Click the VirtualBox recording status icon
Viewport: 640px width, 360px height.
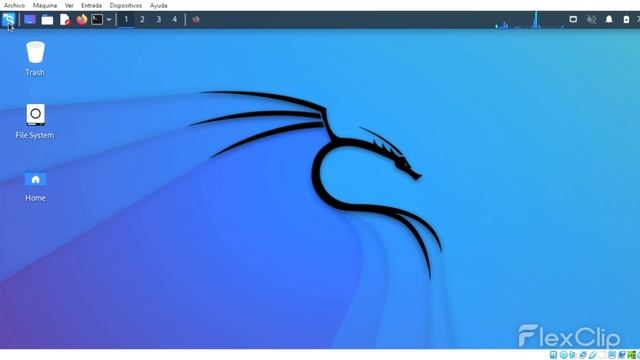tap(622, 355)
